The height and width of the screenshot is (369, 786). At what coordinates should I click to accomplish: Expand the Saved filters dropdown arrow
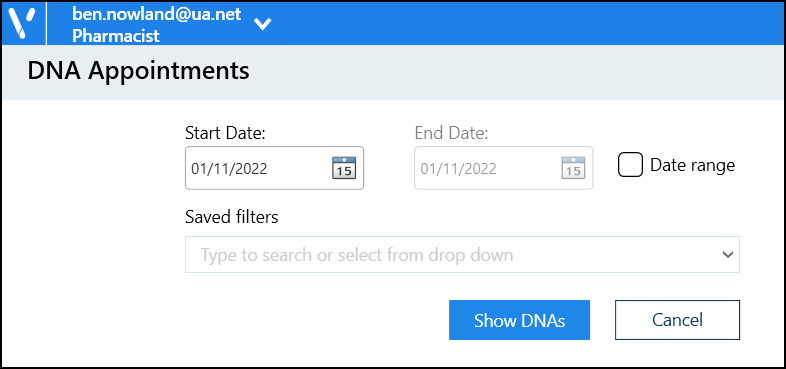[727, 255]
